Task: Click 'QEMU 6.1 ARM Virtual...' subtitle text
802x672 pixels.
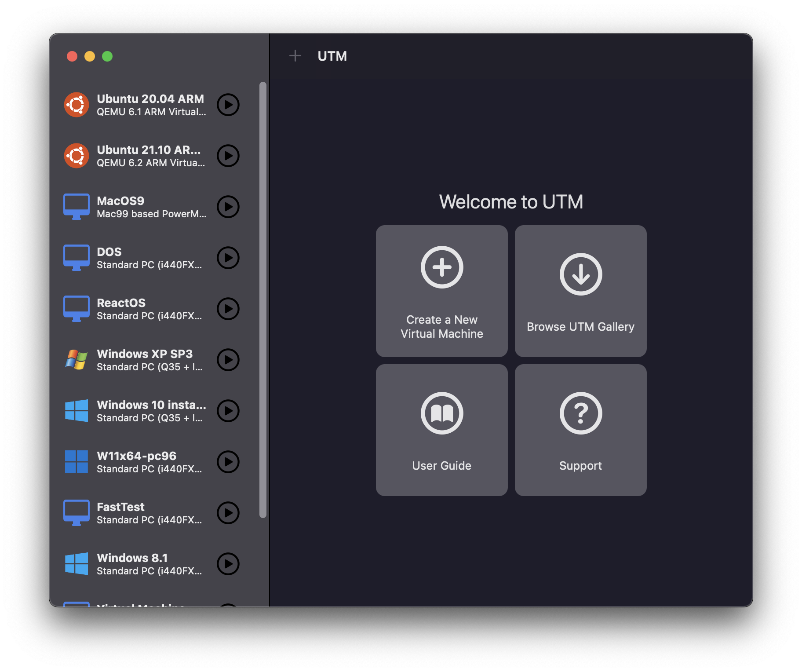Action: click(151, 112)
